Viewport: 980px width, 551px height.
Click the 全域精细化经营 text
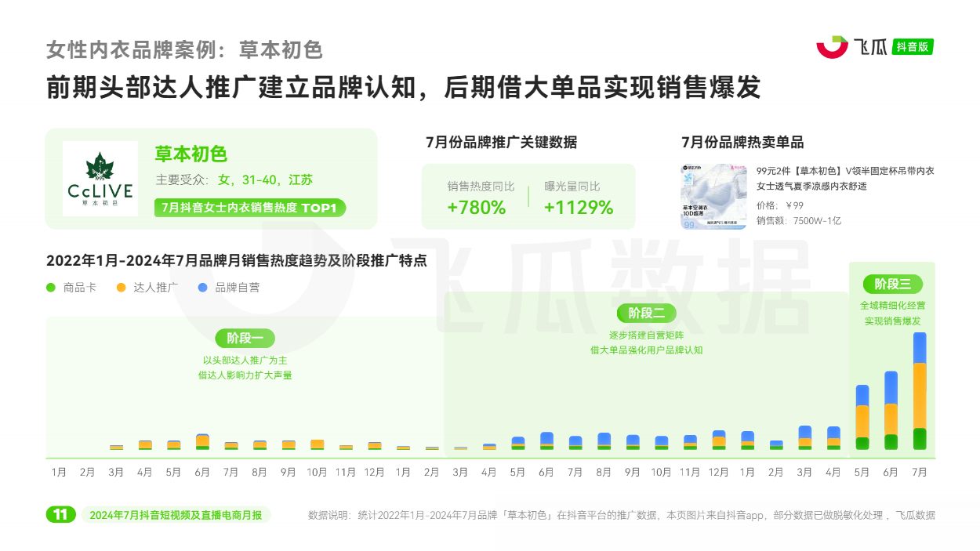coord(892,306)
